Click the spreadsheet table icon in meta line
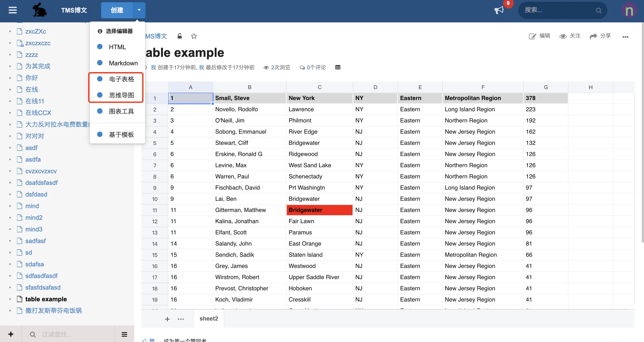This screenshot has width=644, height=342. [338, 67]
